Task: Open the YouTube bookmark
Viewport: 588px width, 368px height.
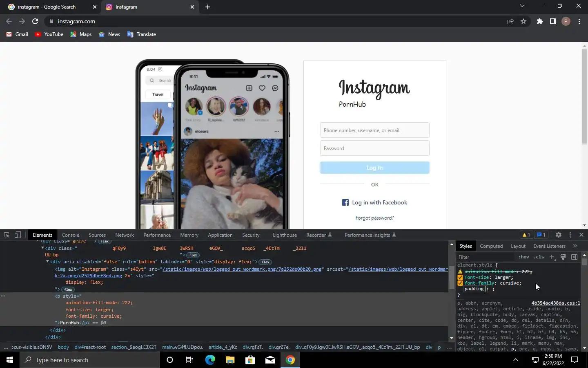Action: tap(49, 34)
